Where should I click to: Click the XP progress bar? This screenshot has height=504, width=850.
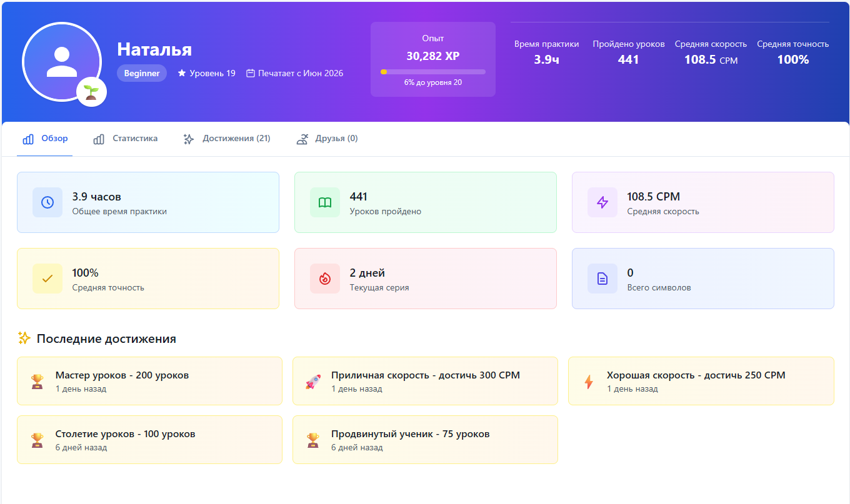coord(433,72)
